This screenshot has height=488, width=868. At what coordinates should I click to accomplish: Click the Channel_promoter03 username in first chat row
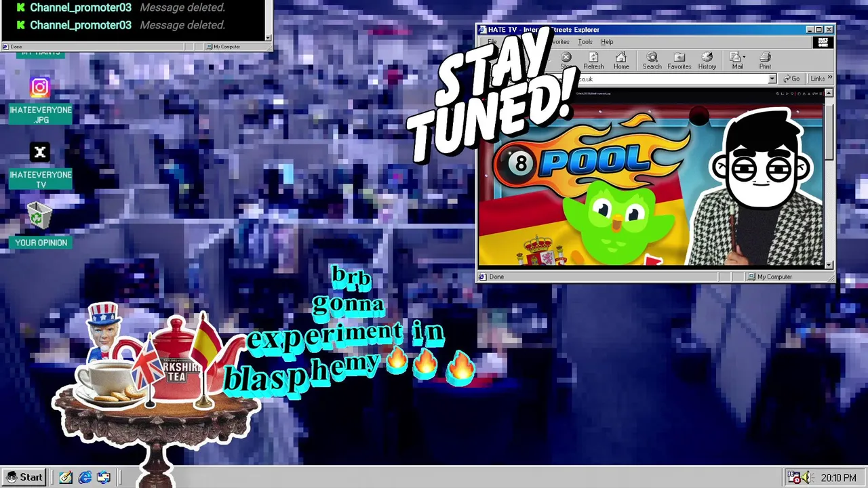point(81,7)
